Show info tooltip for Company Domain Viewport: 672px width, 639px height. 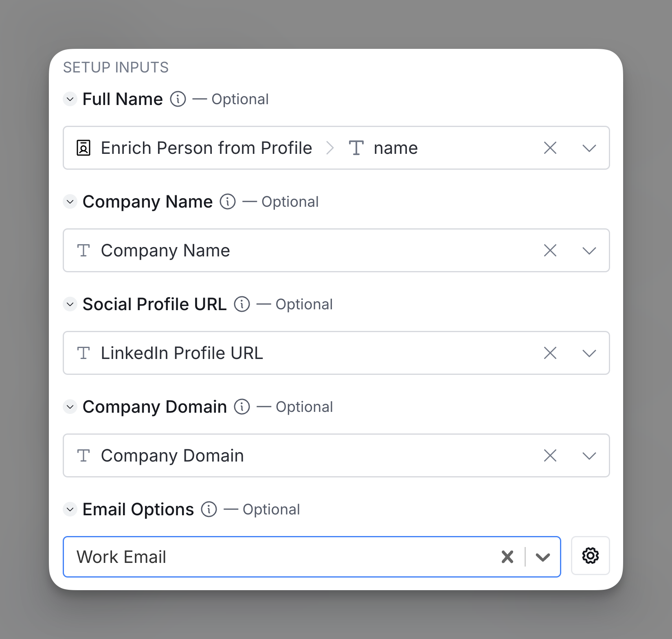pos(242,407)
